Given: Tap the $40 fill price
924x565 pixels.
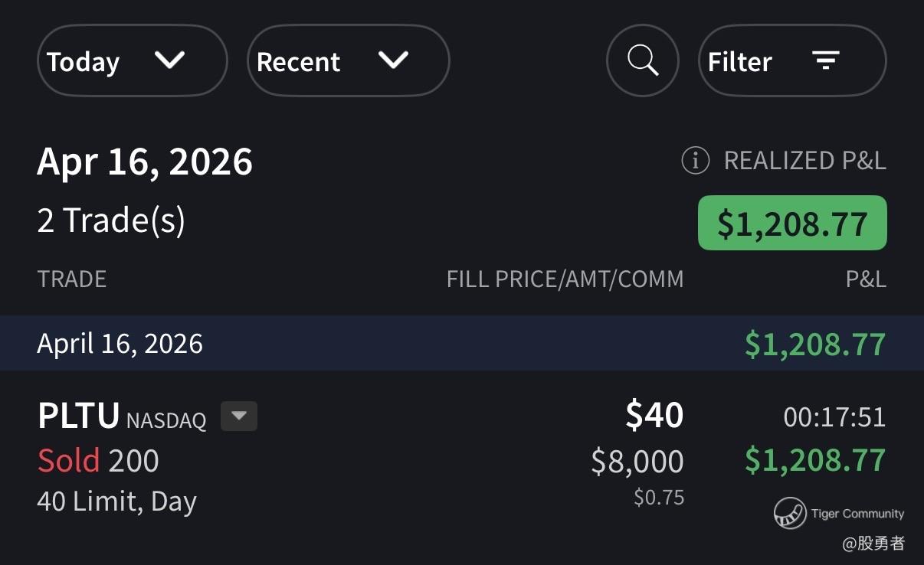Looking at the screenshot, I should pos(654,415).
